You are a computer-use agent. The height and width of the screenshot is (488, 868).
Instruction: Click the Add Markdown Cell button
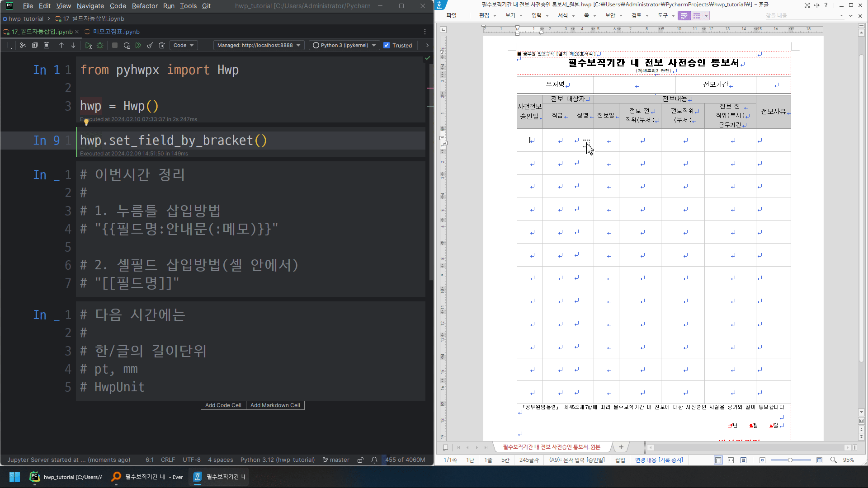275,405
